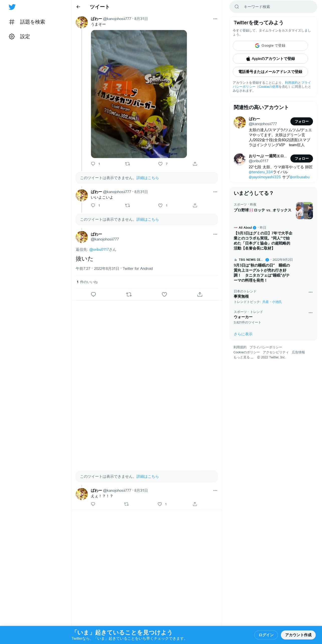Image resolution: width=322 pixels, height=644 pixels.
Task: Reply to the main 抜いた tweet
Action: click(x=93, y=294)
